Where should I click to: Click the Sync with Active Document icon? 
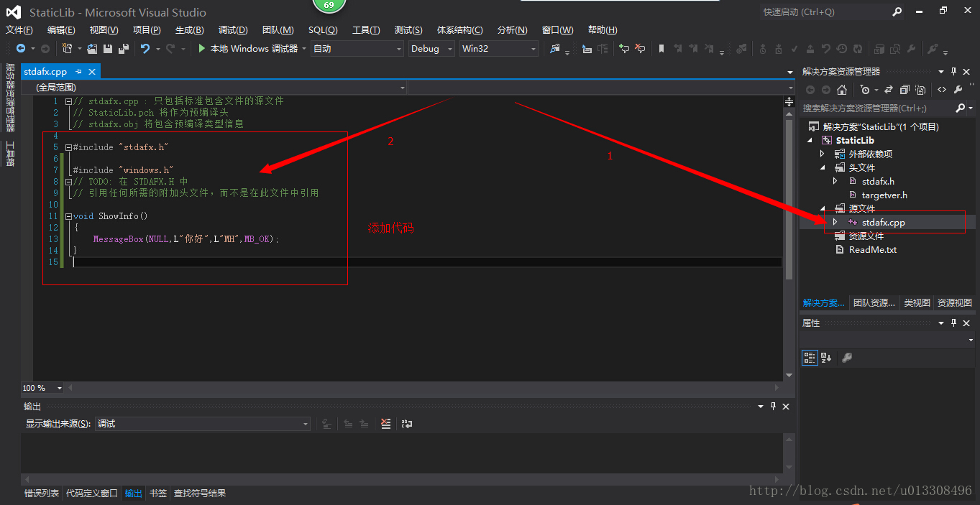(888, 90)
